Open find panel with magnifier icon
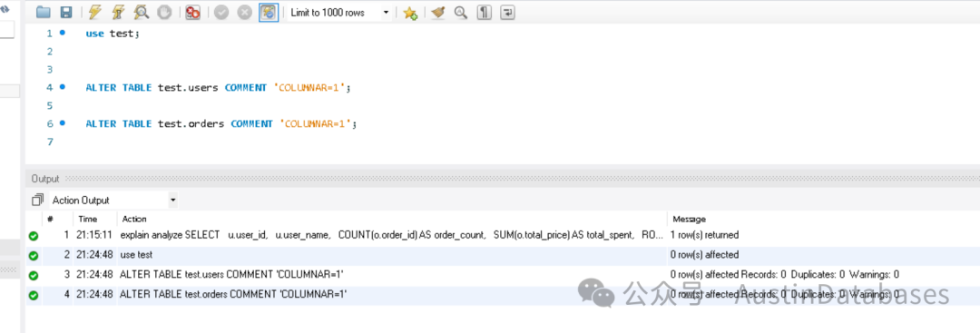This screenshot has width=980, height=333. [x=461, y=13]
